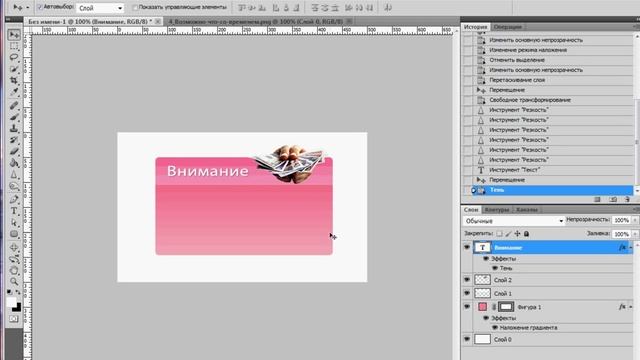Image resolution: width=640 pixels, height=360 pixels.
Task: Select the Zoom tool
Action: pyautogui.click(x=14, y=282)
